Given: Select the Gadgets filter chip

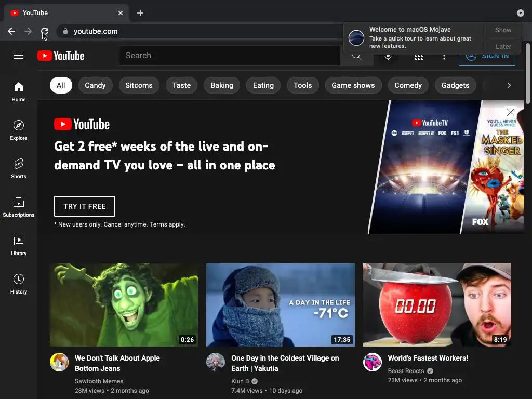Looking at the screenshot, I should pos(455,85).
